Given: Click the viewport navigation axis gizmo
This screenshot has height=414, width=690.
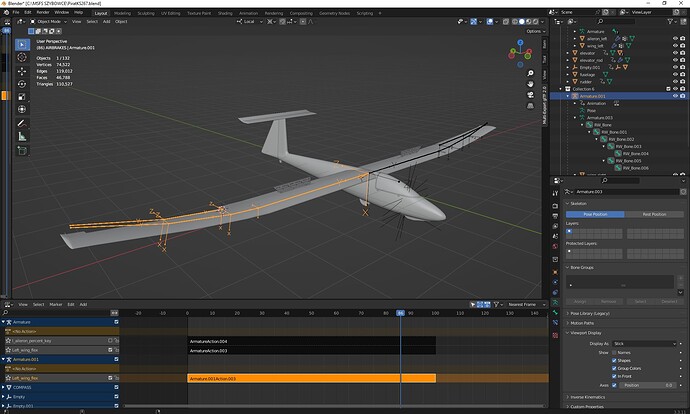Looking at the screenshot, I should (x=521, y=53).
